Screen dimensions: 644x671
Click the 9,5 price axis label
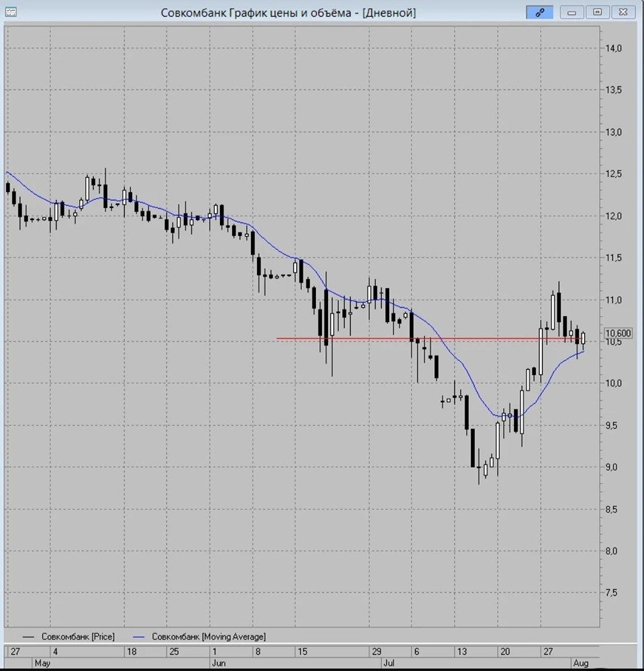611,425
